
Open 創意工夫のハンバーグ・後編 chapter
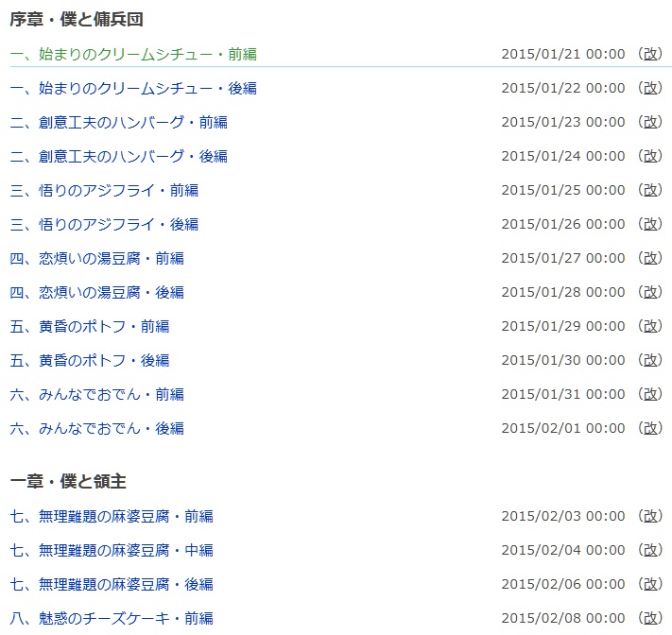click(118, 156)
